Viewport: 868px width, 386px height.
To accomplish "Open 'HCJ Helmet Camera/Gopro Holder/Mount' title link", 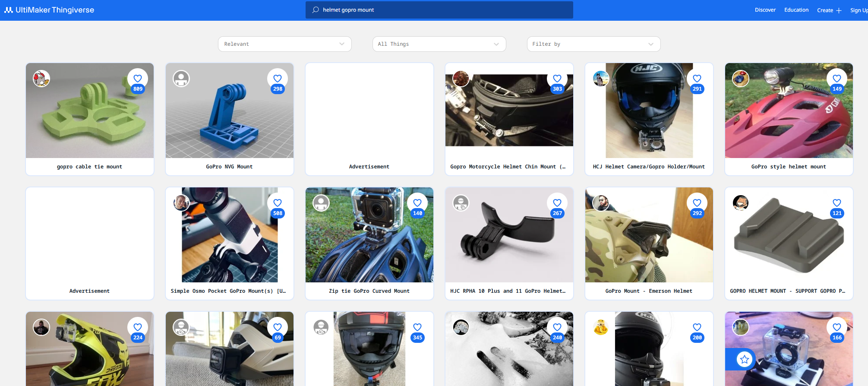I will click(x=649, y=167).
